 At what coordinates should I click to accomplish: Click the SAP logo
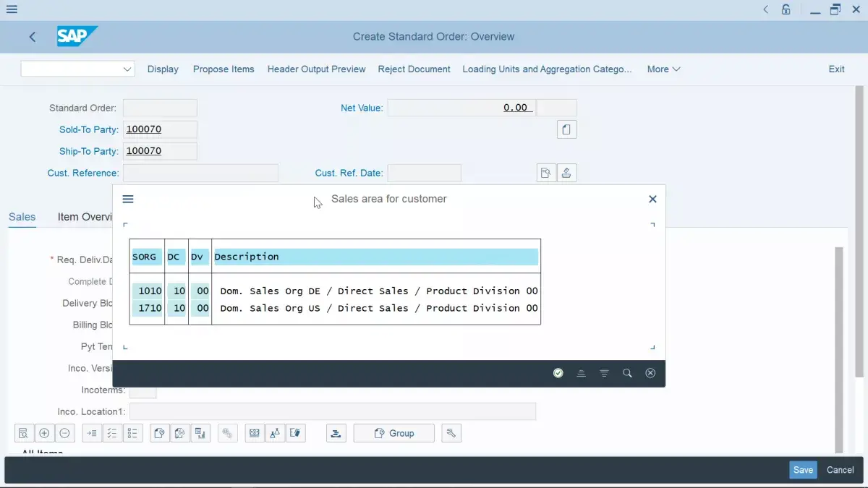pos(77,36)
